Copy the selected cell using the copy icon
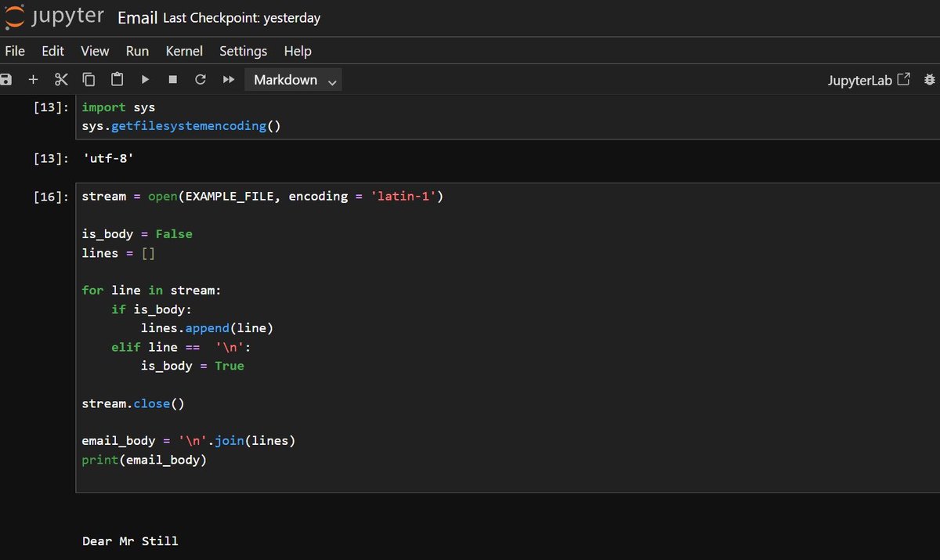Image resolution: width=940 pixels, height=560 pixels. (89, 79)
